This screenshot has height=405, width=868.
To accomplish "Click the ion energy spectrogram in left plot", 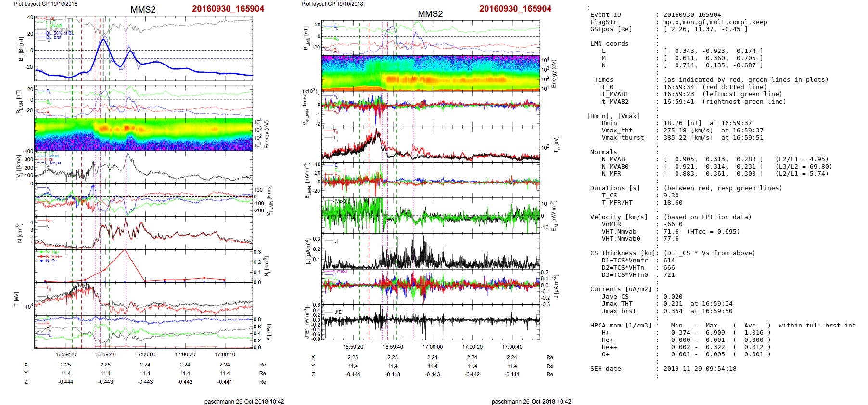I will [143, 134].
